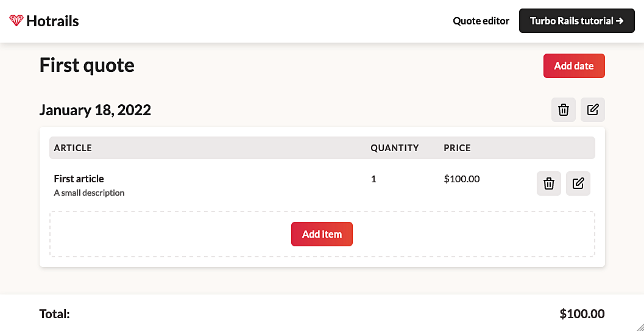
Task: Select the First article name
Action: [x=79, y=179]
